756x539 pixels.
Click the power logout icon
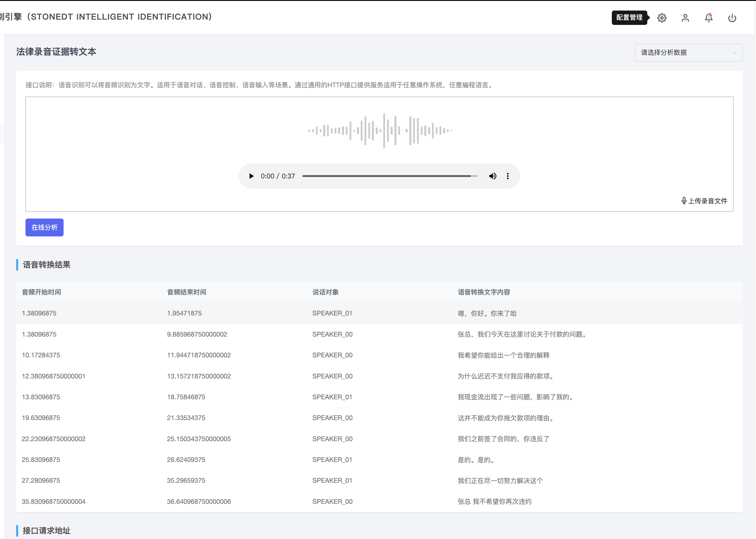[732, 18]
